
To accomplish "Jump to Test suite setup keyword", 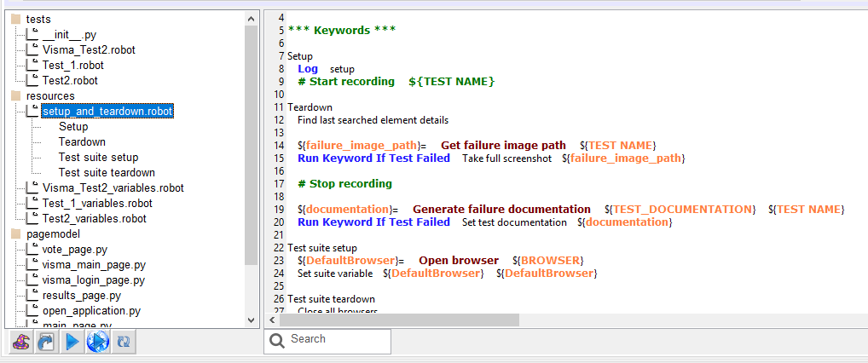I will tap(98, 157).
